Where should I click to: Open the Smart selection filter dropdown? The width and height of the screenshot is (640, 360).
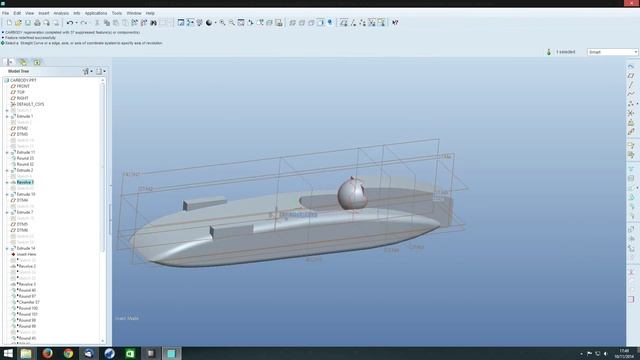tap(612, 52)
